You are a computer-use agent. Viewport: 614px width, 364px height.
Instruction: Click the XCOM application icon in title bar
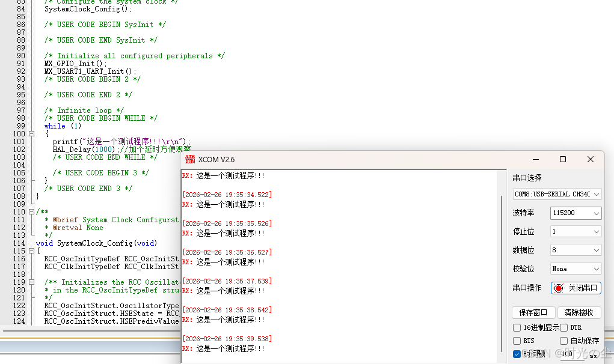pos(190,159)
